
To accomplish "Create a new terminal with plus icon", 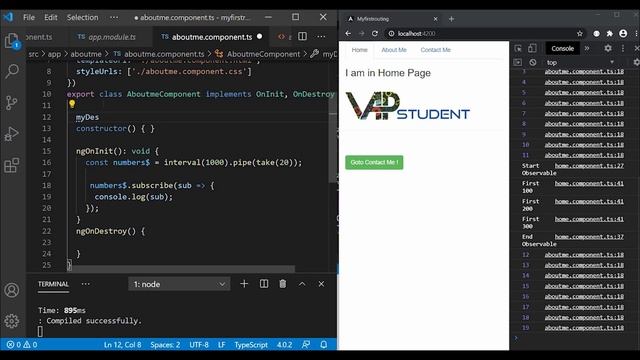I will [x=244, y=284].
